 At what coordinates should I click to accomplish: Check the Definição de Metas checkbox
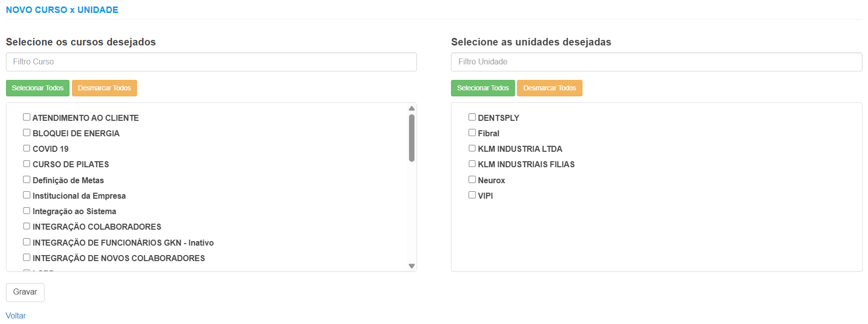coord(26,180)
